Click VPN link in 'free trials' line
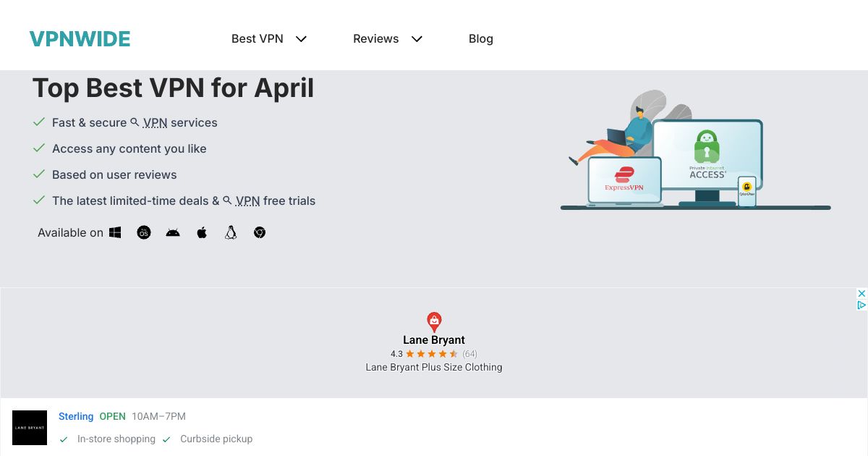Viewport: 868px width, 456px height. pos(248,200)
